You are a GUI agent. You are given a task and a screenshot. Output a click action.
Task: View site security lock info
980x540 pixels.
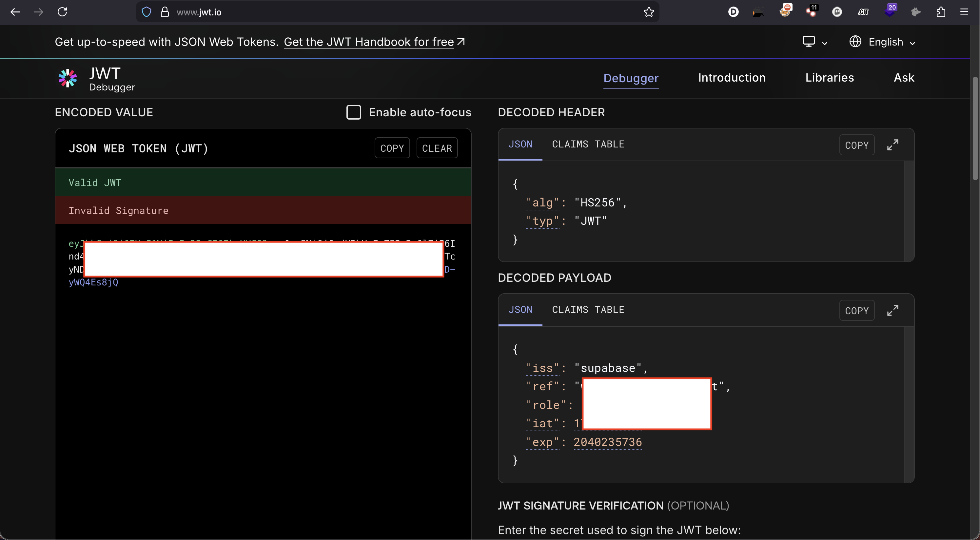point(165,12)
